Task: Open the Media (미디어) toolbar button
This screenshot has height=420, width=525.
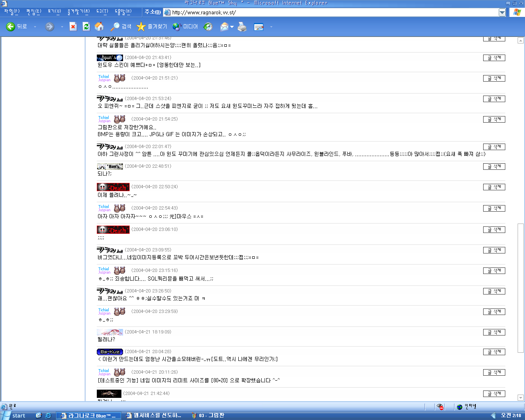Action: click(x=185, y=27)
